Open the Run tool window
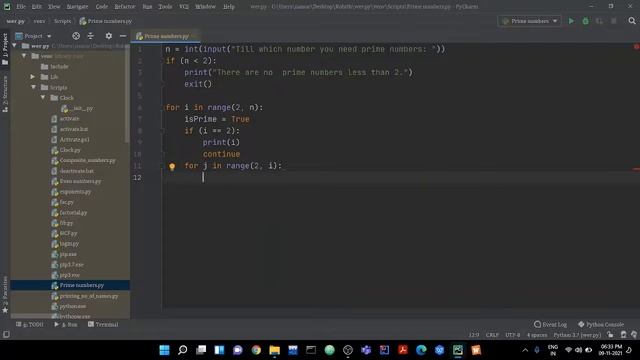 click(x=66, y=324)
